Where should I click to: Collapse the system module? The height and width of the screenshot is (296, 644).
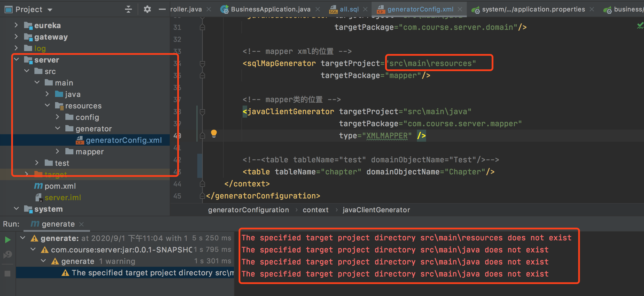click(x=16, y=209)
